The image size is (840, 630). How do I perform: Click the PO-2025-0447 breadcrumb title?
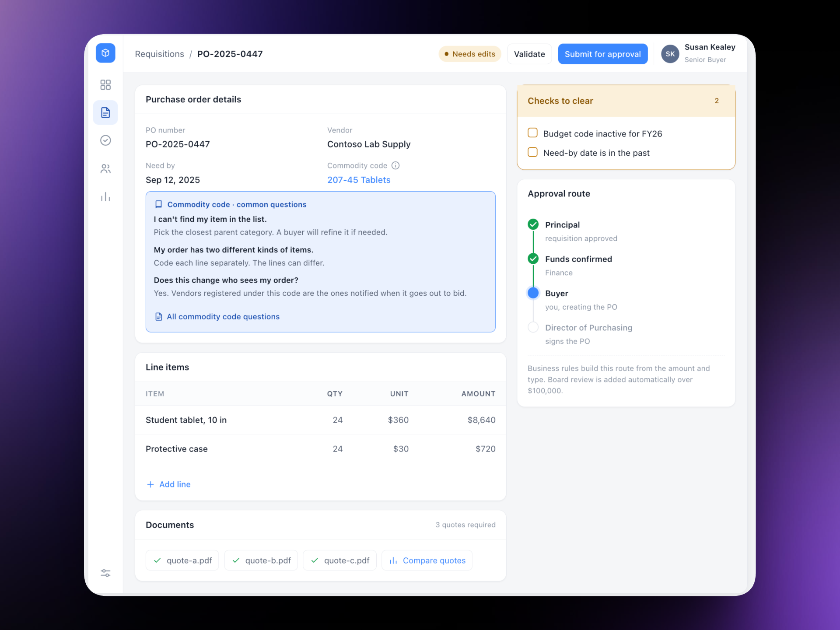pos(230,54)
